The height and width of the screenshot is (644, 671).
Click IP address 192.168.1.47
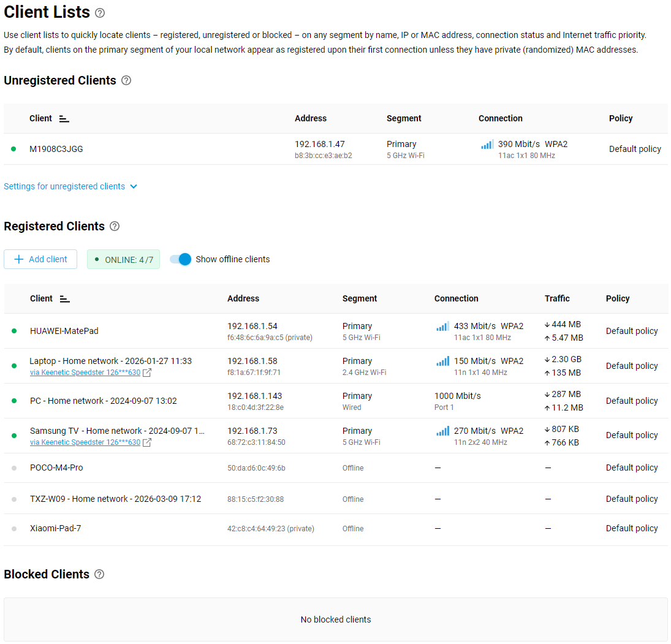click(x=320, y=144)
